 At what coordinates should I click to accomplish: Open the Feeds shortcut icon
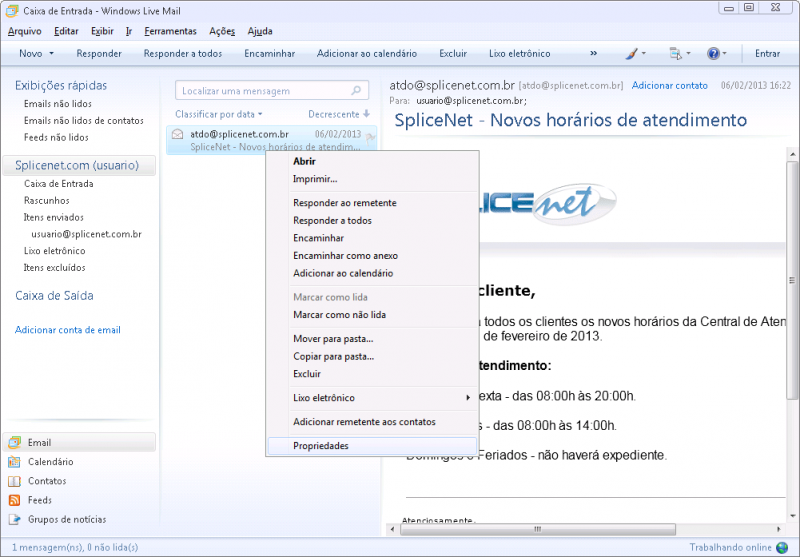14,500
